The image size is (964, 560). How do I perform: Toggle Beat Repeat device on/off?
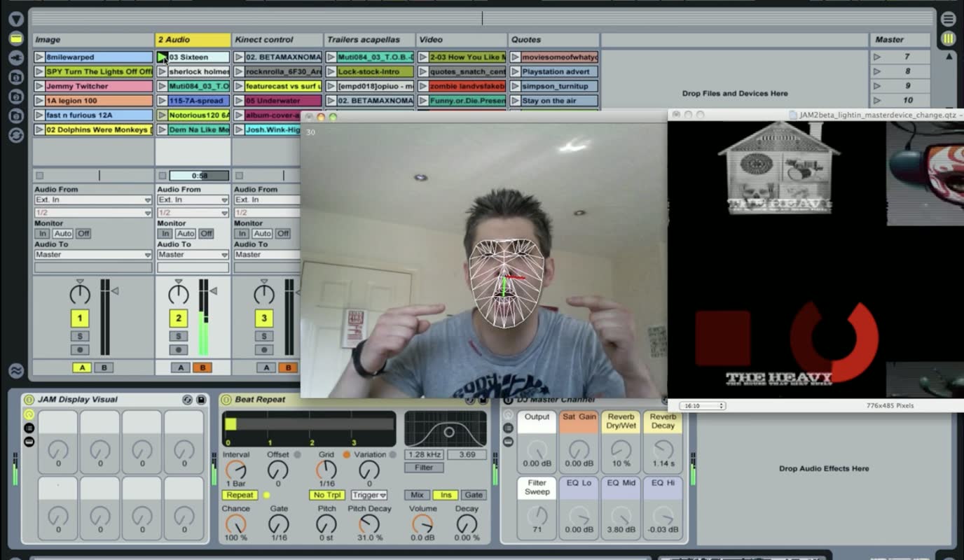click(x=226, y=400)
